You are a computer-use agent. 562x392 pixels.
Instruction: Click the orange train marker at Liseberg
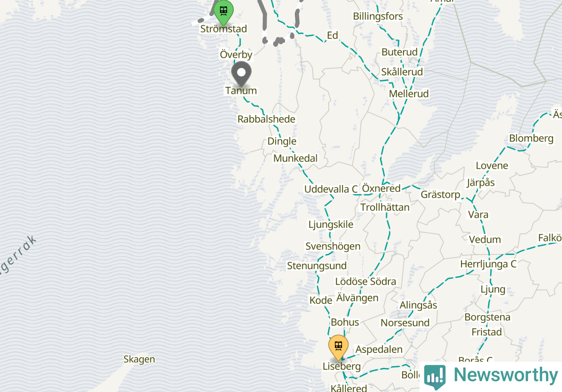pyautogui.click(x=338, y=347)
